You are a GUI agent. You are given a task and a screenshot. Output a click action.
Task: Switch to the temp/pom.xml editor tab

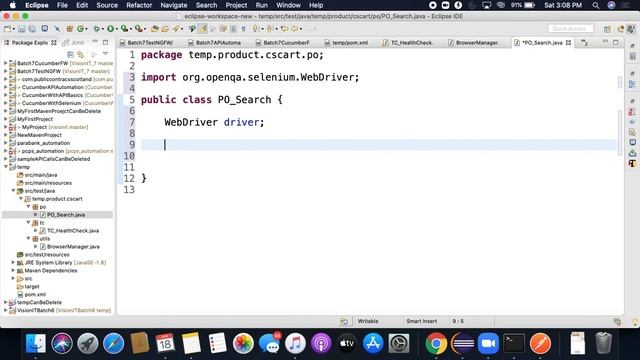coord(346,42)
